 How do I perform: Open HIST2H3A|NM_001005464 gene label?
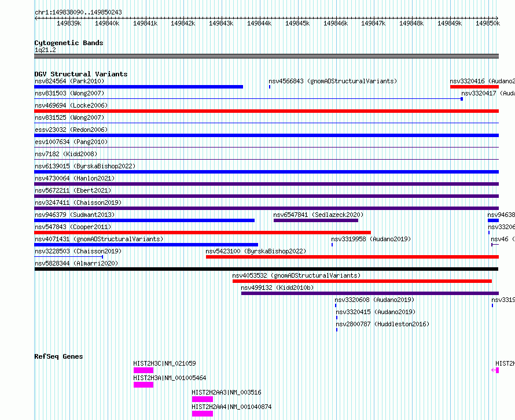pos(170,378)
